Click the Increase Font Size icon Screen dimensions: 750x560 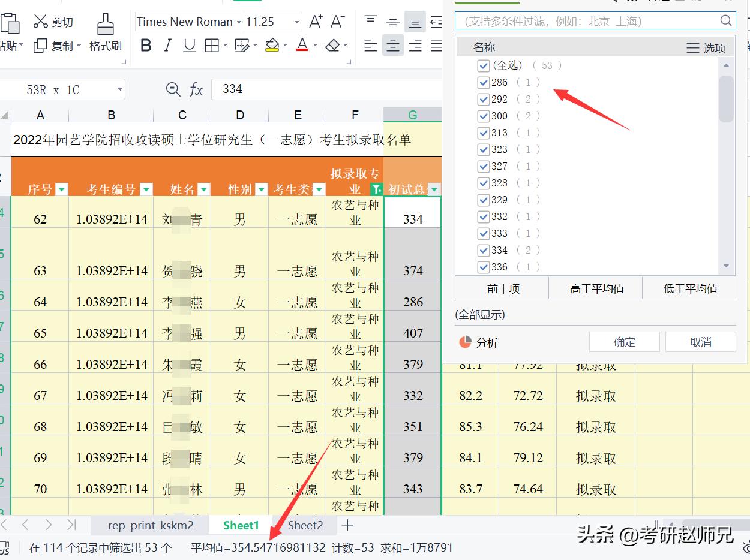[315, 20]
